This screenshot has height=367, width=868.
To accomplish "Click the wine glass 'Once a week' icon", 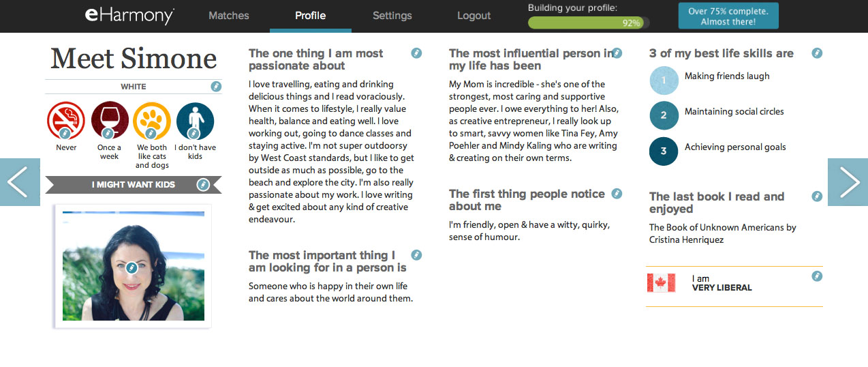I will pyautogui.click(x=109, y=121).
